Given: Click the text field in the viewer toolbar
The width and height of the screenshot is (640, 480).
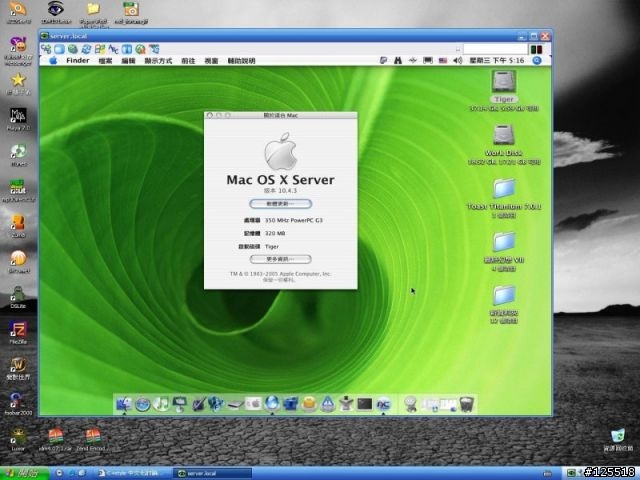Looking at the screenshot, I should 495,49.
